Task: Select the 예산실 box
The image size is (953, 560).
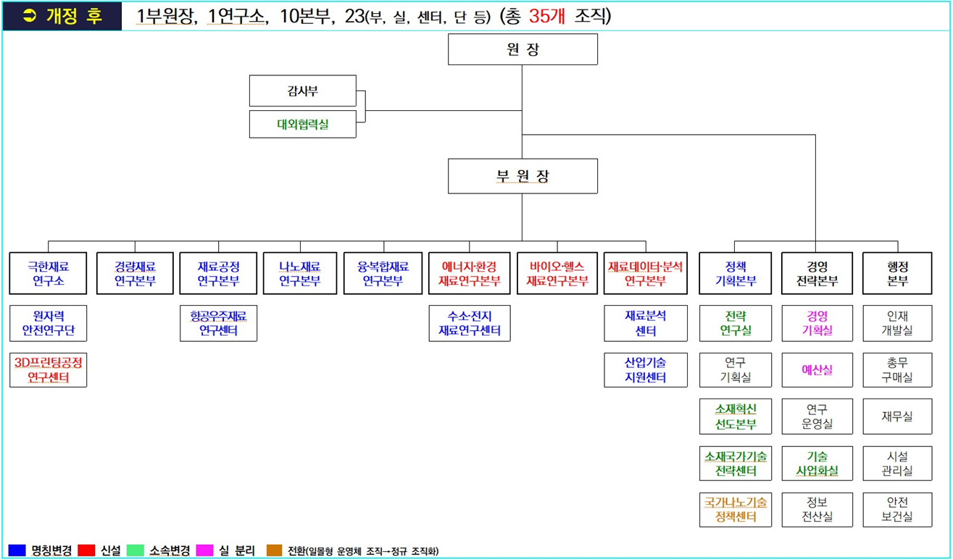Action: coord(817,369)
